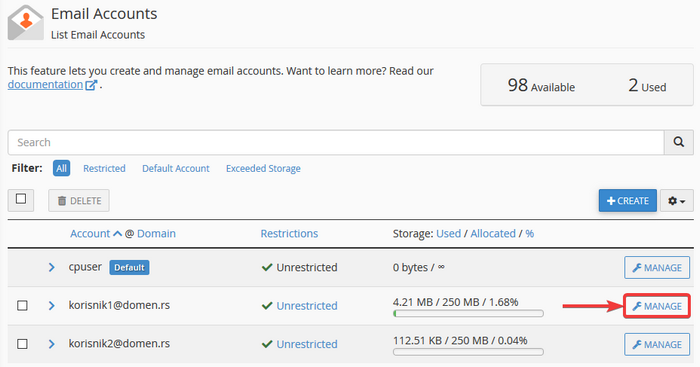The height and width of the screenshot is (367, 700).
Task: Click the 4.21 MB / 250 MB text
Action: (455, 302)
